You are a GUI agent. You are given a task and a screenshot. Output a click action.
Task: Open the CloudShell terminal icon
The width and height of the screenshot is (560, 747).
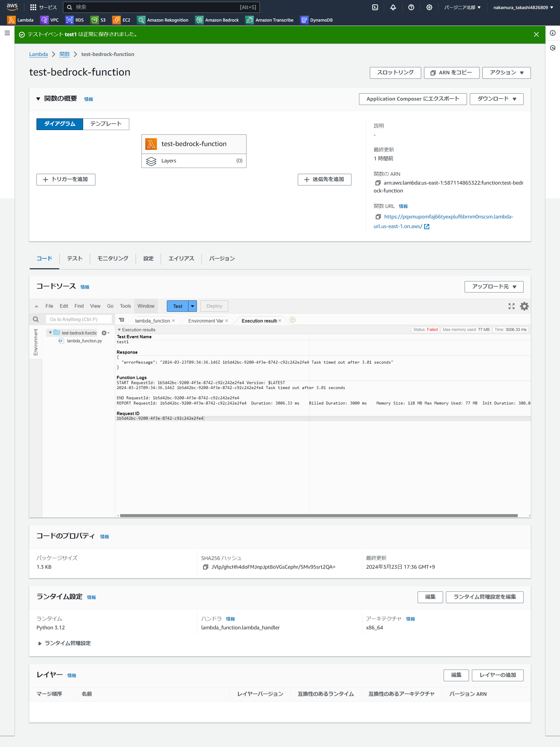[375, 7]
